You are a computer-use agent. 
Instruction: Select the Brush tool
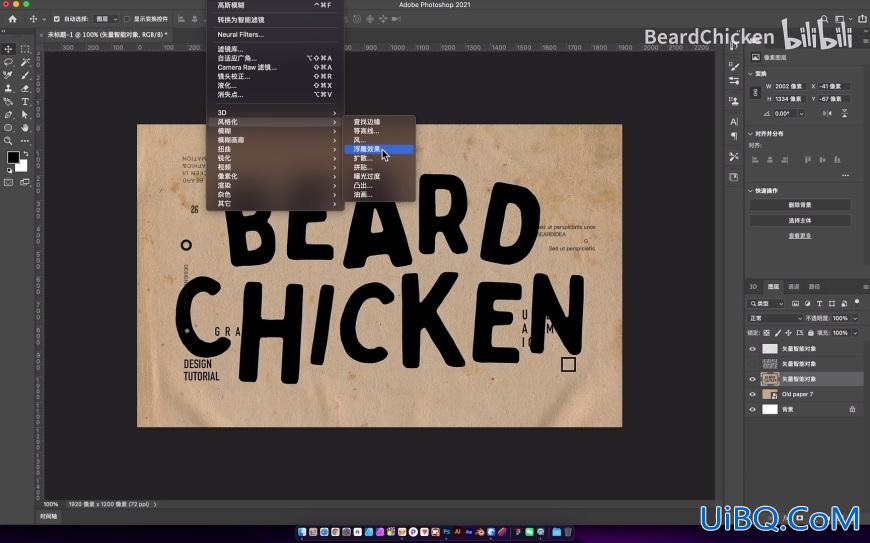tap(25, 75)
